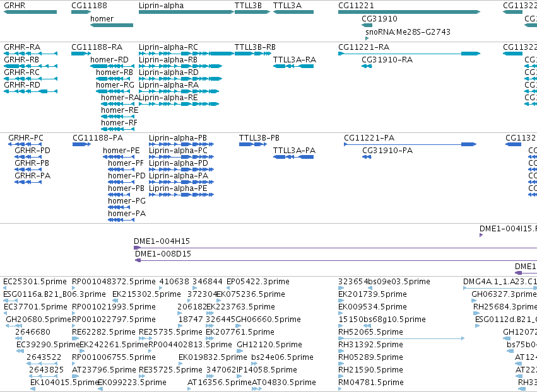Click the CG31910 gene label

tap(379, 18)
